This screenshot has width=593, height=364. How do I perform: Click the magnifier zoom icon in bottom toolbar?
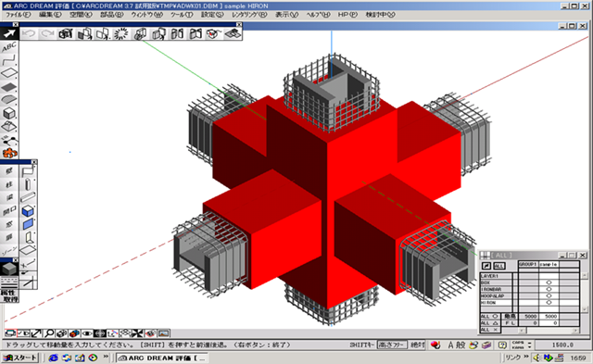(x=48, y=333)
